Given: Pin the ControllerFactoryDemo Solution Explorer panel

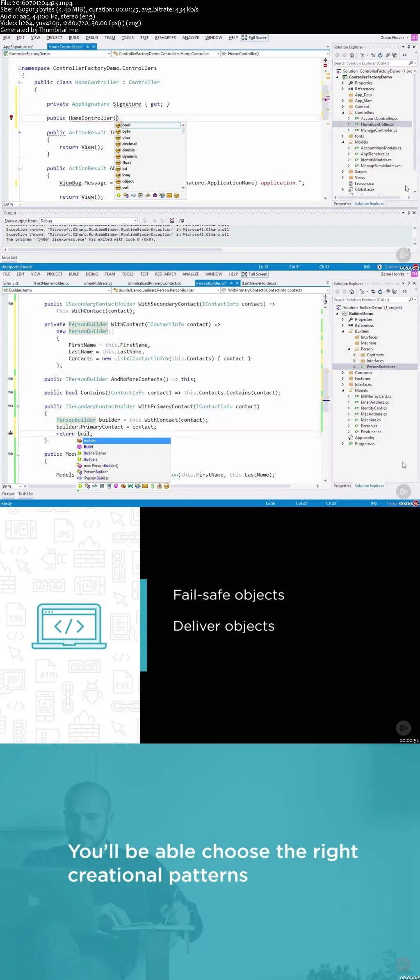Looking at the screenshot, I should [409, 47].
